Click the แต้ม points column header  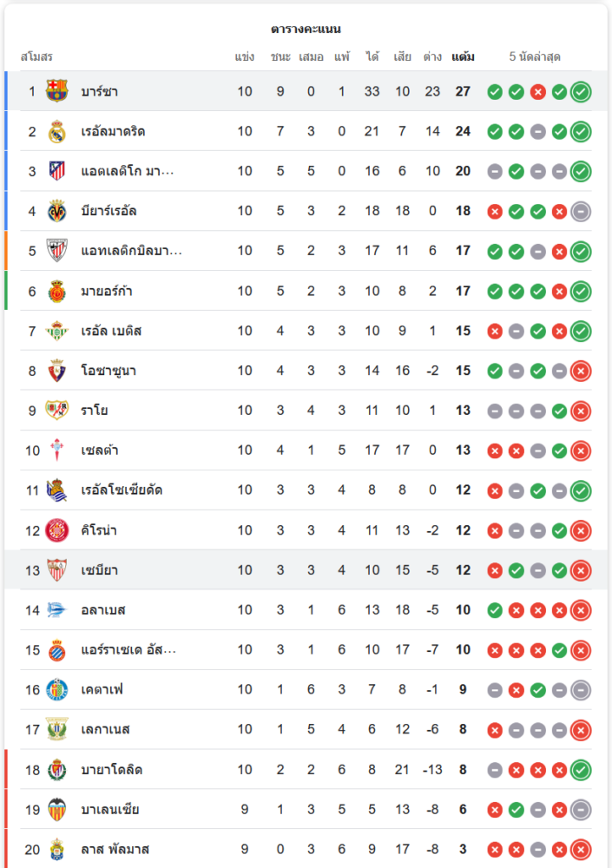pyautogui.click(x=463, y=57)
